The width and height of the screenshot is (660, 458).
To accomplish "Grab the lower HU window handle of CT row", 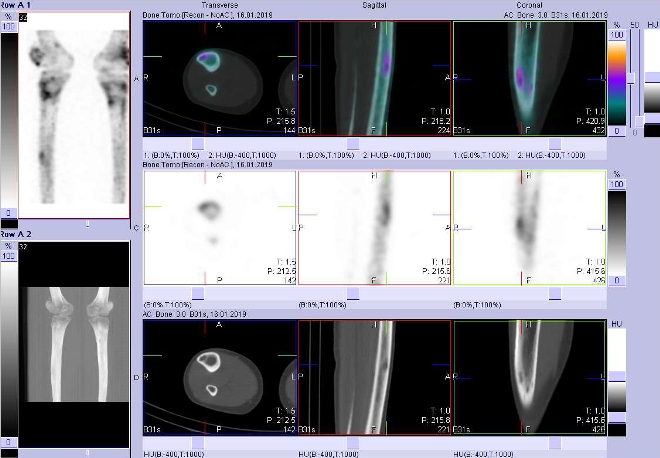I will tap(617, 418).
